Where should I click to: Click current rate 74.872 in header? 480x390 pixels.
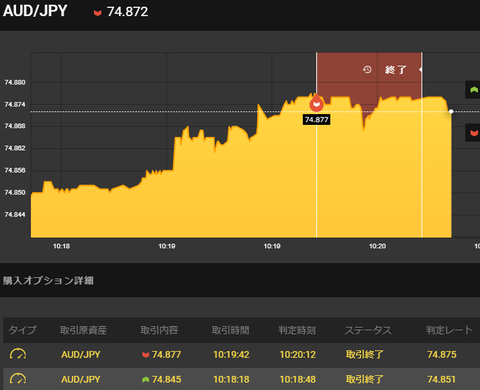pyautogui.click(x=127, y=12)
